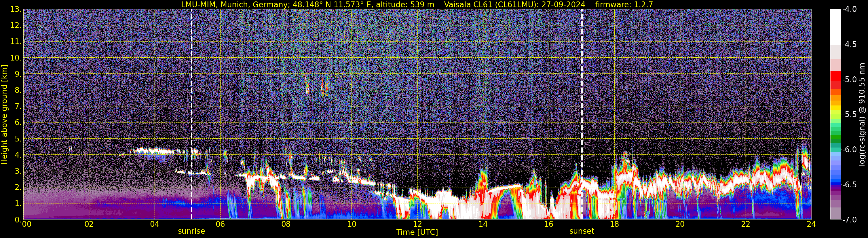
Task: Click the 'sunset' label below the time axis
Action: pos(582,231)
